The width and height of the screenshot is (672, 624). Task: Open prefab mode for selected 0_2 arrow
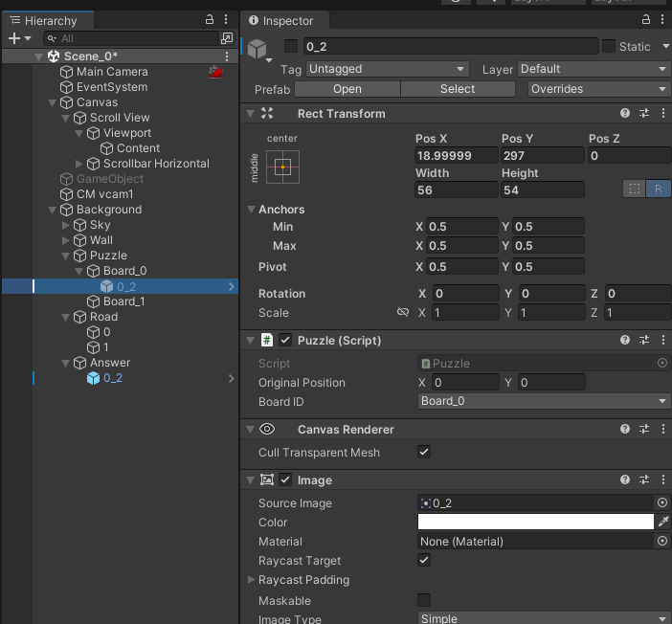232,286
